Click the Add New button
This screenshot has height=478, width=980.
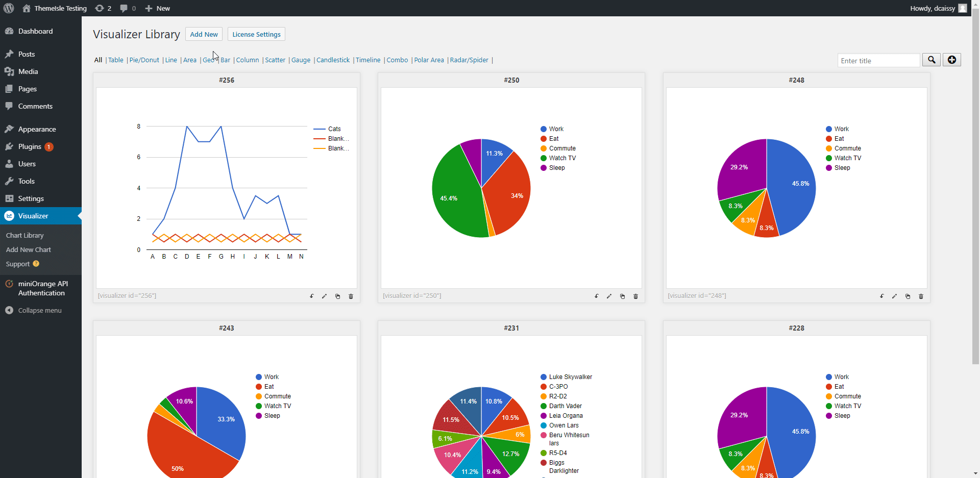tap(204, 34)
